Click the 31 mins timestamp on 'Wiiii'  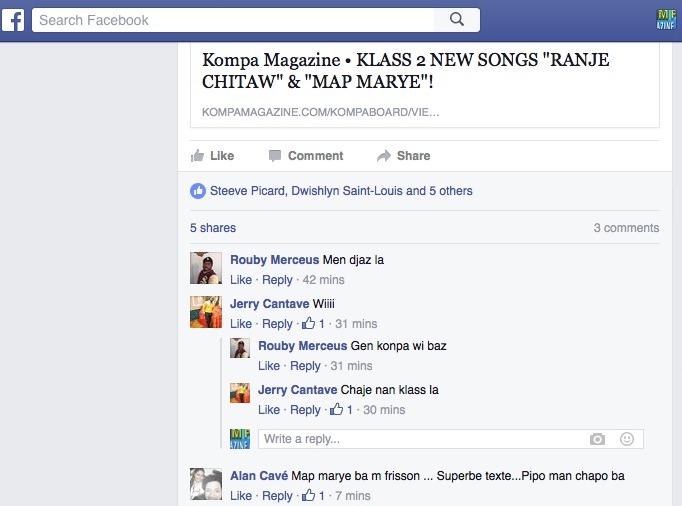pyautogui.click(x=356, y=324)
